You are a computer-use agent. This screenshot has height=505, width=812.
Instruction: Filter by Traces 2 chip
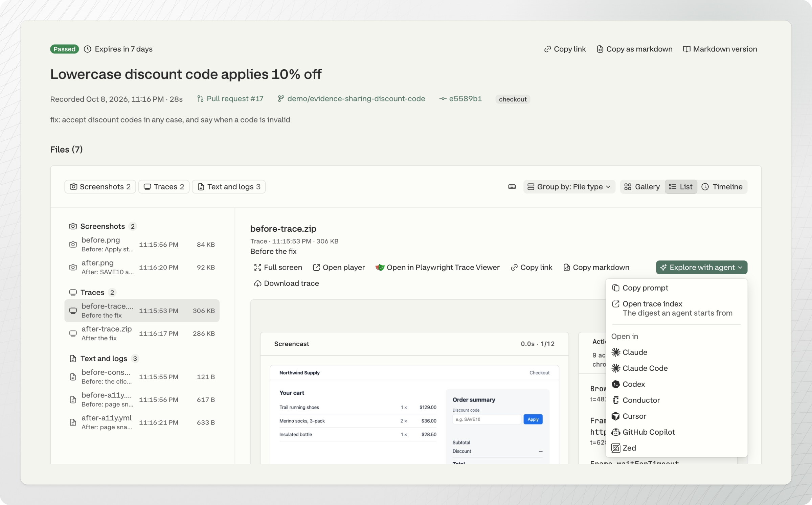coord(164,187)
